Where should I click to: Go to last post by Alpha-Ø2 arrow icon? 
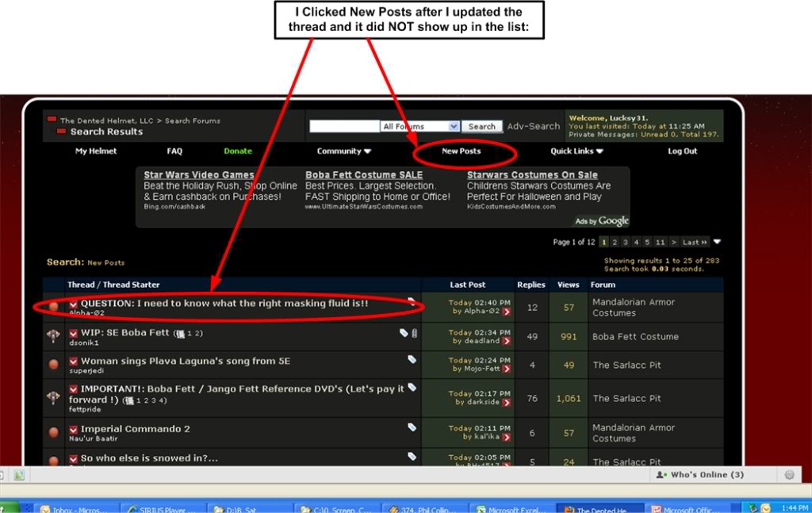pyautogui.click(x=507, y=312)
